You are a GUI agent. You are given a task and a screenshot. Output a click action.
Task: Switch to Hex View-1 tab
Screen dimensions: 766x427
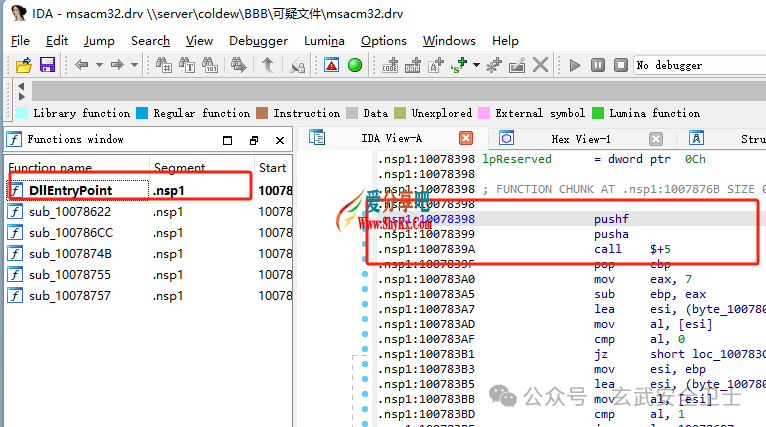point(581,139)
